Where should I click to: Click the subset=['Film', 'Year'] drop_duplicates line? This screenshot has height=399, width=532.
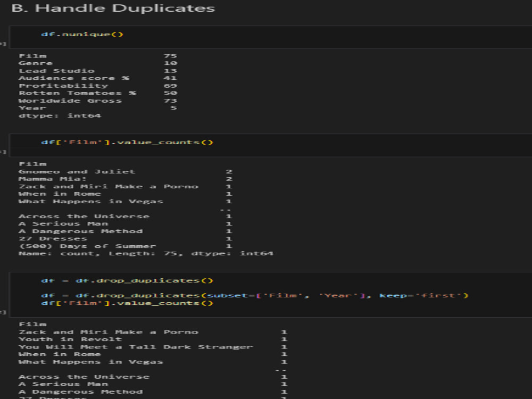pyautogui.click(x=254, y=295)
